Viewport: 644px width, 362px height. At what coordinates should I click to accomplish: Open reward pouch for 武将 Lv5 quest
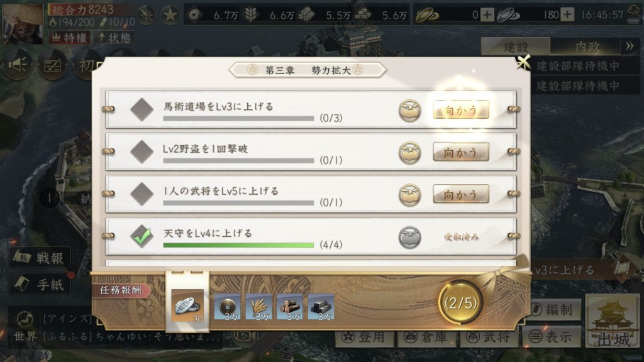pyautogui.click(x=409, y=195)
